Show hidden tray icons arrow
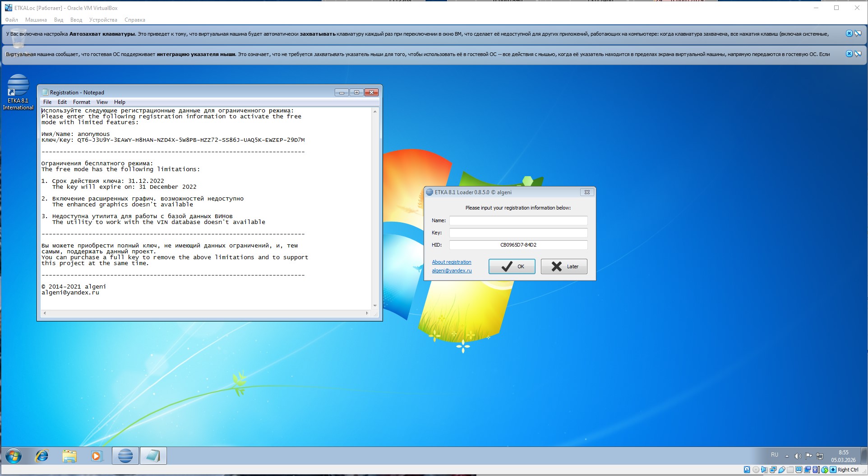 click(787, 456)
